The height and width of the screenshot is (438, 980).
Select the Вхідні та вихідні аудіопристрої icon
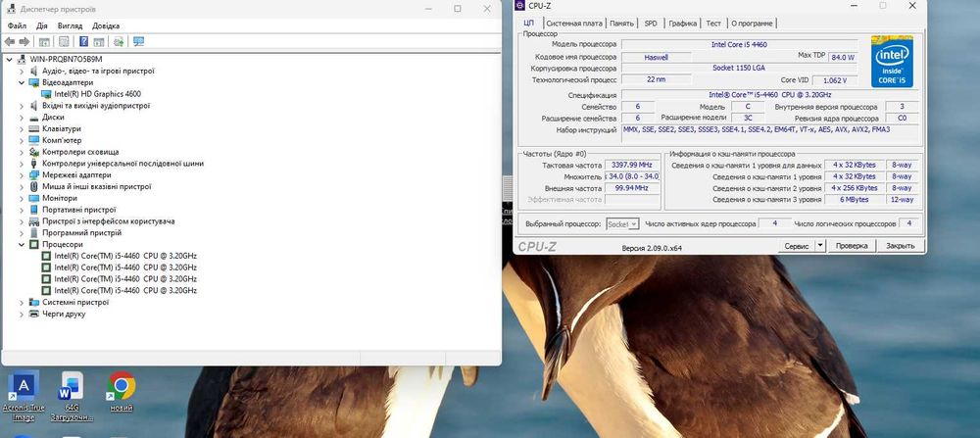coord(34,106)
